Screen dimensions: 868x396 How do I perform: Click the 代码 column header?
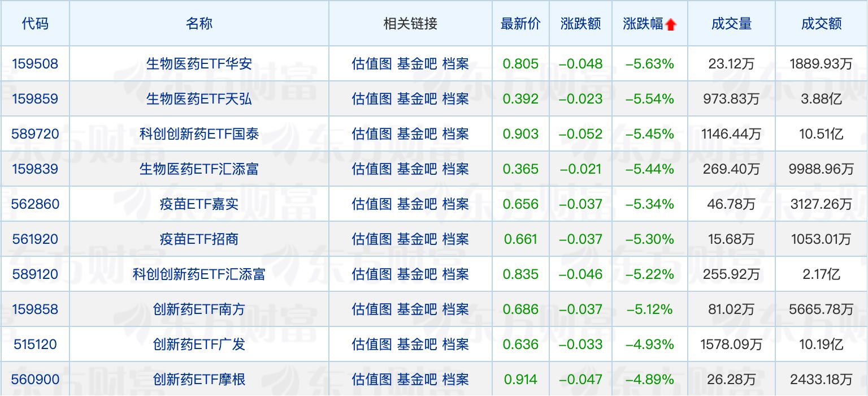click(x=35, y=24)
